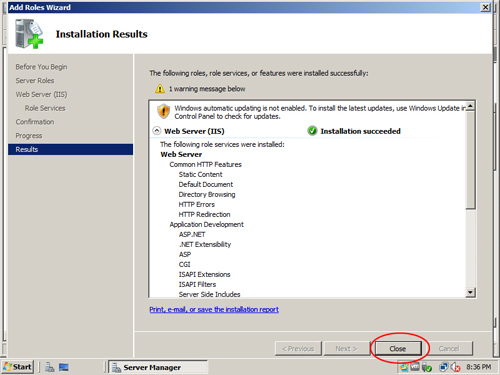This screenshot has height=375, width=500.
Task: Close the Add Roles Wizard window via X
Action: click(485, 7)
